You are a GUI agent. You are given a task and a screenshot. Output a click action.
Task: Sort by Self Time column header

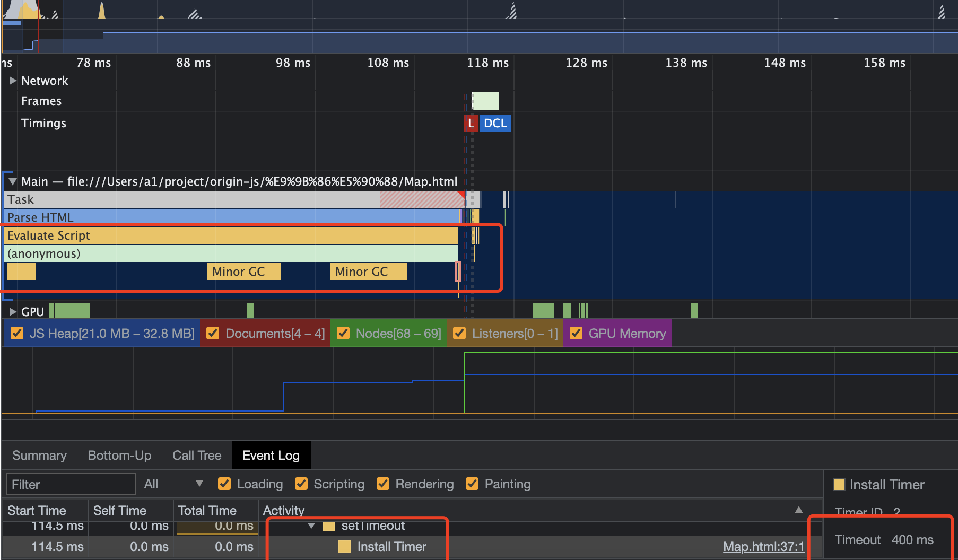point(130,510)
